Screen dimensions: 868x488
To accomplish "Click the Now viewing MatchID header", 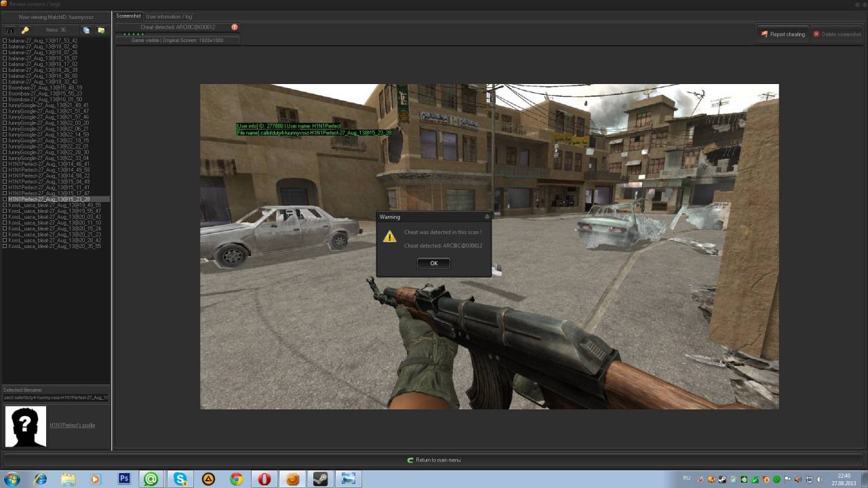I will 56,17.
